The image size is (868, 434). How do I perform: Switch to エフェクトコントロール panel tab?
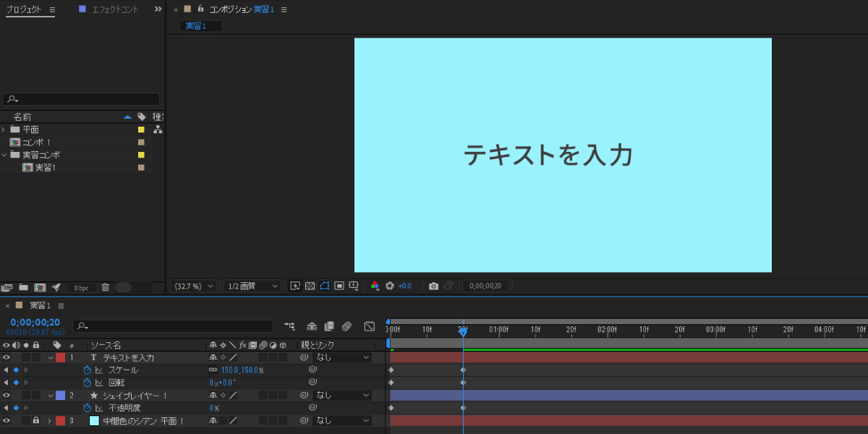pos(114,9)
